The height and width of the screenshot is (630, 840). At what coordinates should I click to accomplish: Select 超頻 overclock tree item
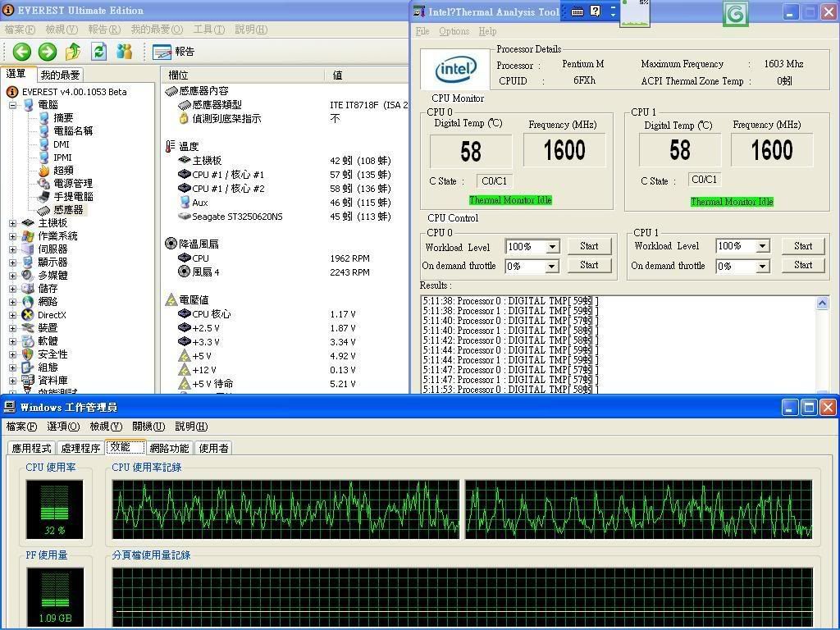pyautogui.click(x=63, y=171)
